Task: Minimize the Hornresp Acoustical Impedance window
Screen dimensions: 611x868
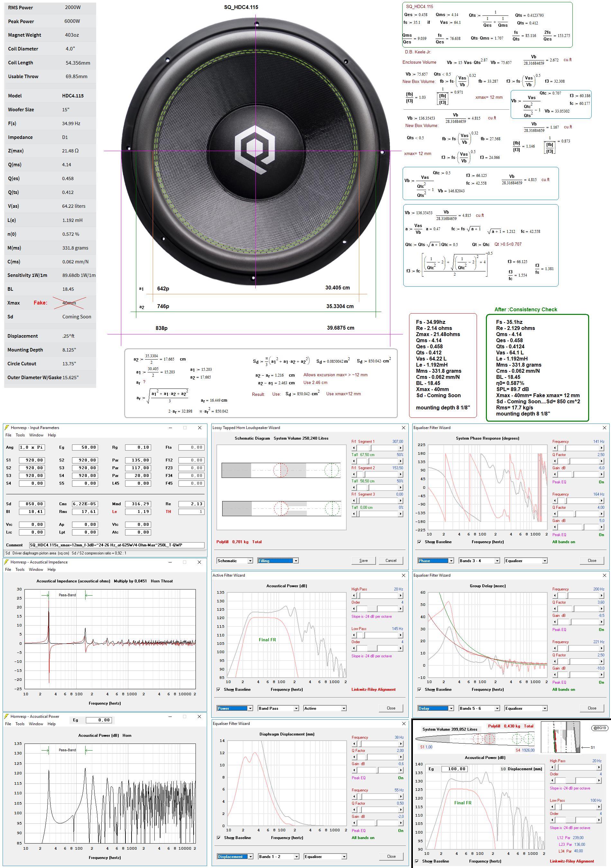Action: click(x=170, y=562)
